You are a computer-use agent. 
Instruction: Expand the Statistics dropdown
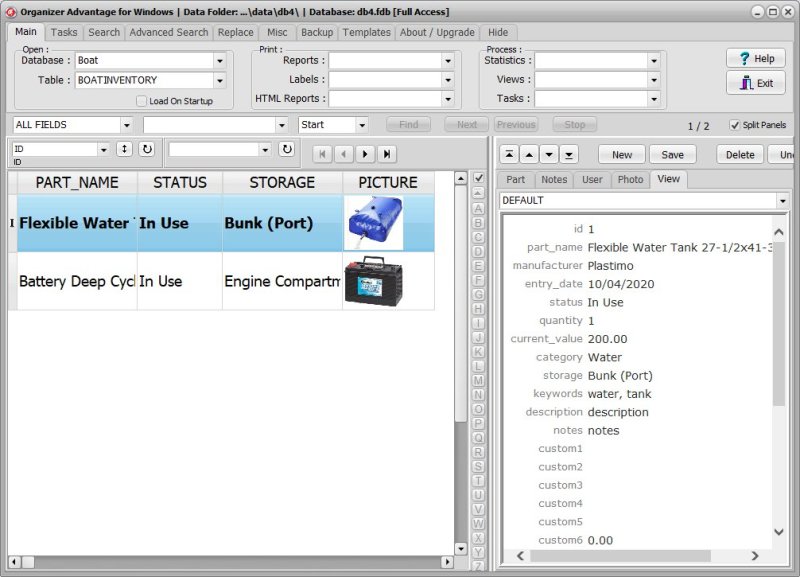(x=654, y=61)
